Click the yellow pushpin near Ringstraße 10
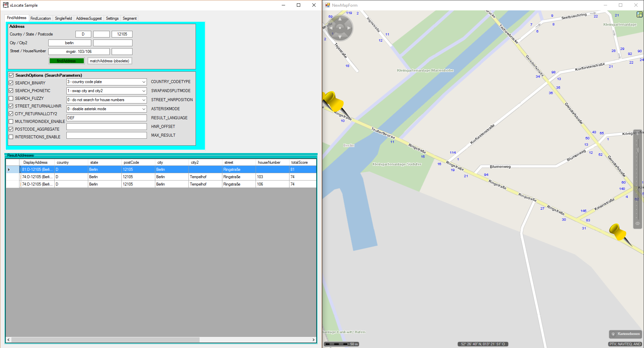Viewport: 644px width, 348px height. (x=333, y=101)
